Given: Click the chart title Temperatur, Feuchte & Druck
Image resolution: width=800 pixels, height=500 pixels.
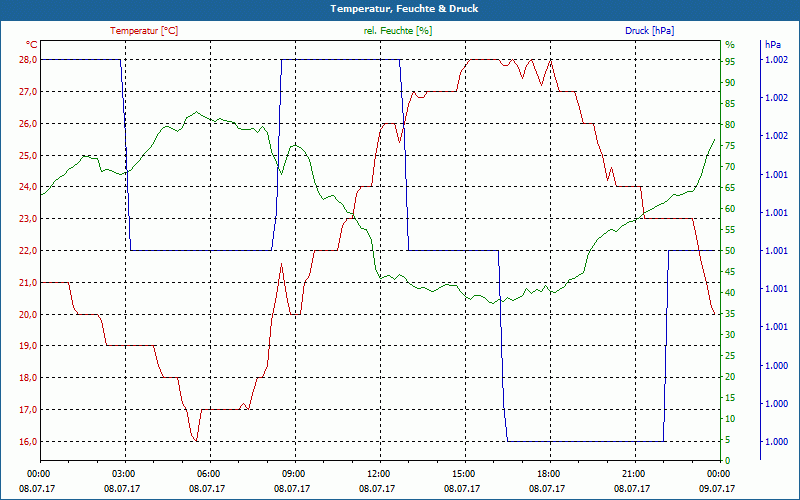Looking at the screenshot, I should (x=404, y=9).
